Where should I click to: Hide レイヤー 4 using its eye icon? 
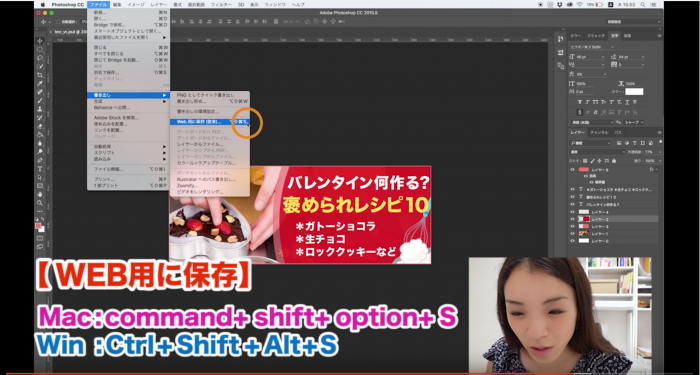coord(572,212)
